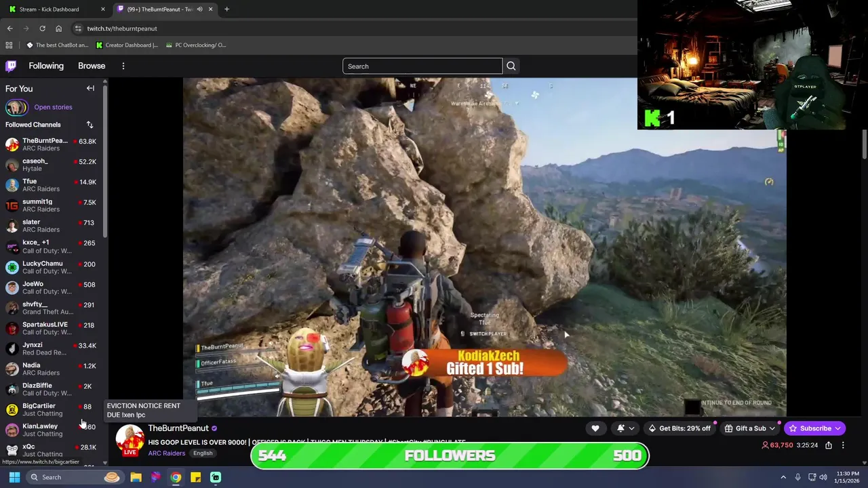Open the ARC Raiders category link
Image resolution: width=868 pixels, height=488 pixels.
(166, 453)
